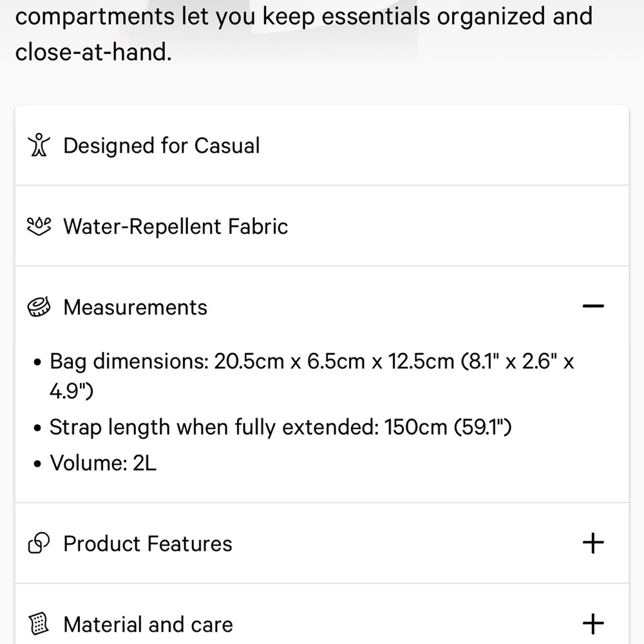Screen dimensions: 644x644
Task: Open the Material and care heading
Action: (x=148, y=624)
